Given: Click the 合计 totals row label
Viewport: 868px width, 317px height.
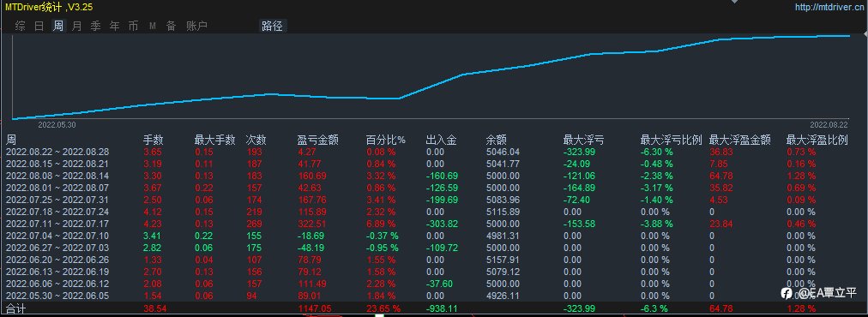Looking at the screenshot, I should click(16, 308).
